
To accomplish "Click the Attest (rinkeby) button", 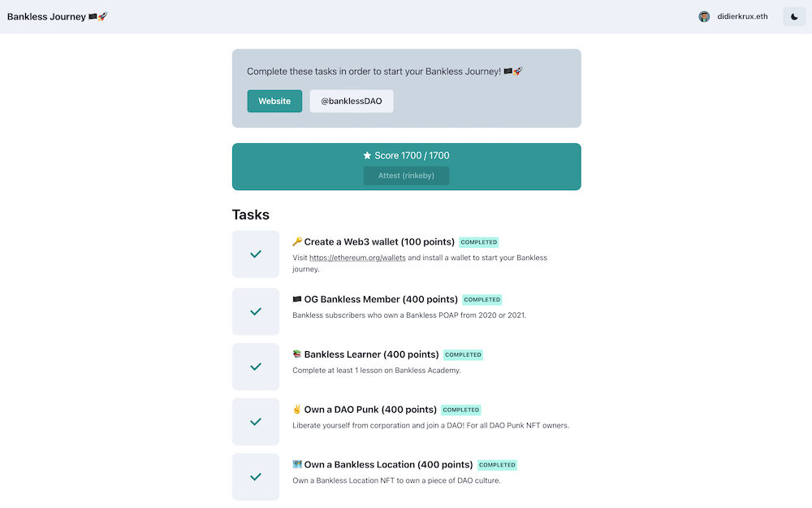I will point(407,176).
